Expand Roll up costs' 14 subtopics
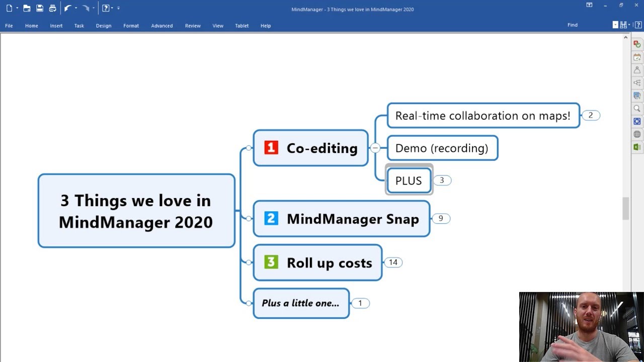This screenshot has width=644, height=362. [x=393, y=262]
